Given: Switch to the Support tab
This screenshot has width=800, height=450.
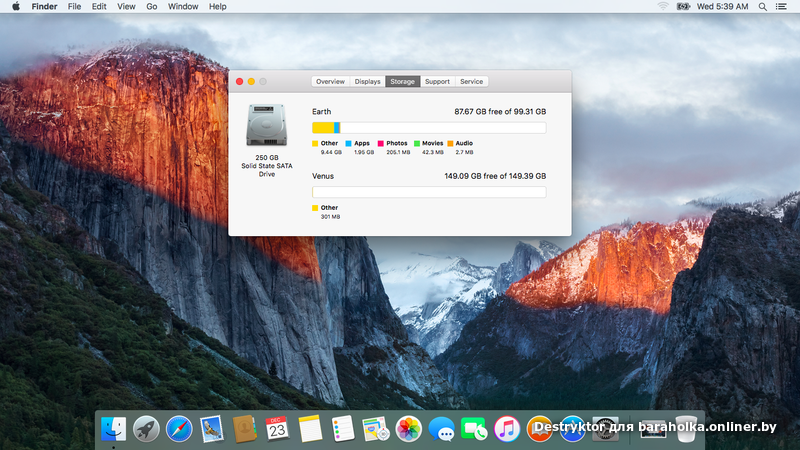Looking at the screenshot, I should coord(437,82).
